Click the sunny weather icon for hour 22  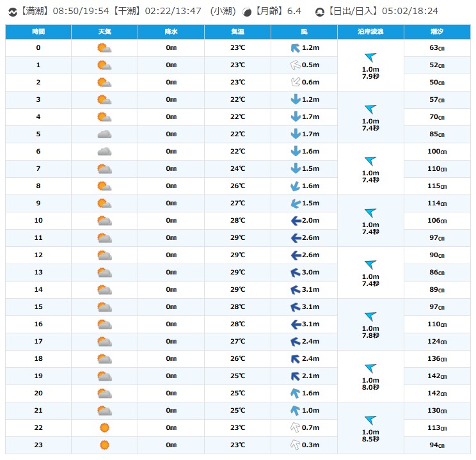[x=104, y=427]
